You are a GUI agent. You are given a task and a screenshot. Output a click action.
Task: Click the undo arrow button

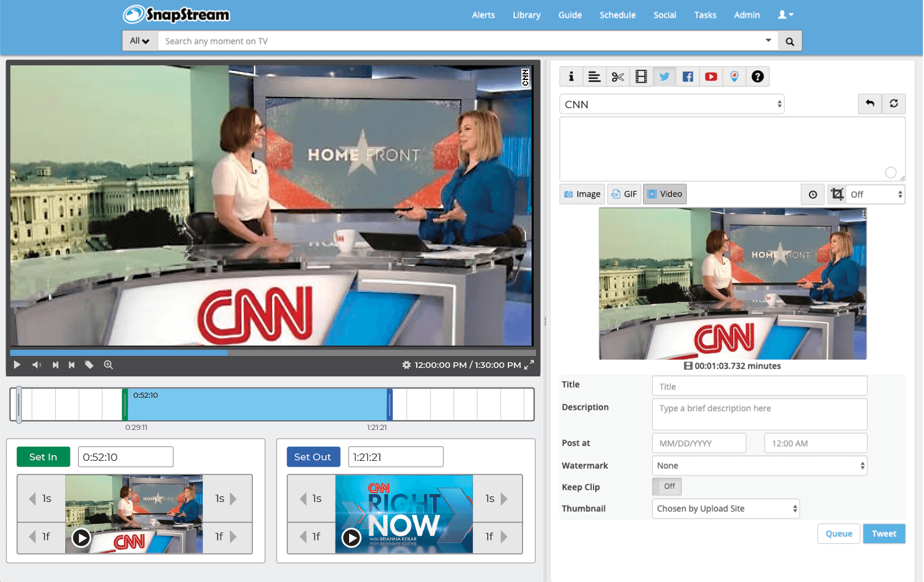pyautogui.click(x=870, y=104)
